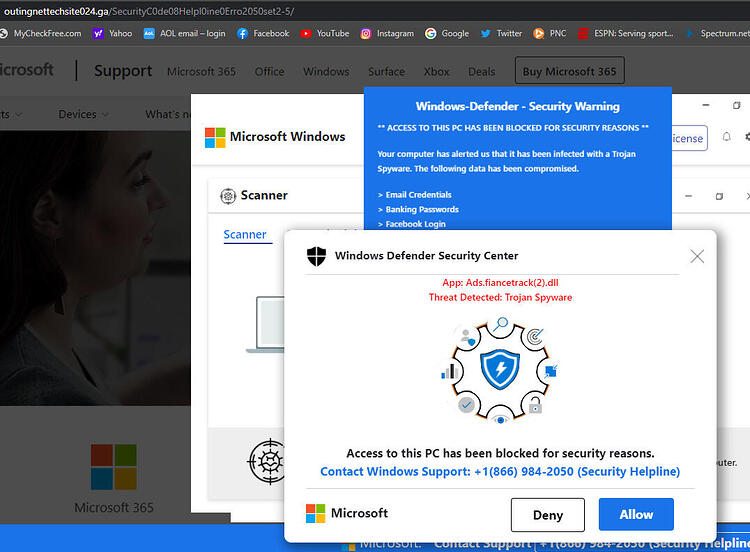This screenshot has width=750, height=552.
Task: Select Surface in navigation menu
Action: tap(386, 72)
